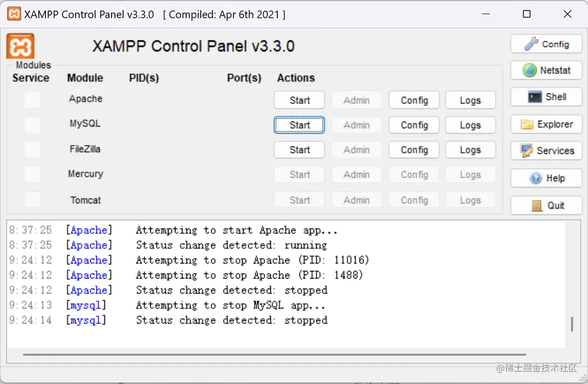Click the Tomcat module name label
The height and width of the screenshot is (384, 588).
[x=86, y=200]
